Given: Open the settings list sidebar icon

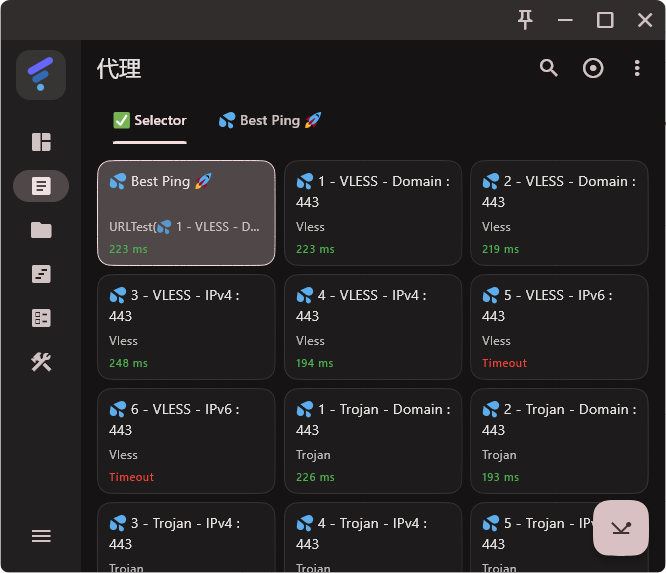Looking at the screenshot, I should (x=41, y=318).
